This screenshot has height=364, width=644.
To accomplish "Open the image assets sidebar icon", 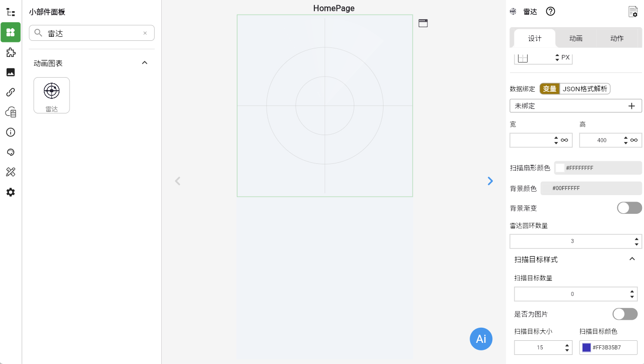I will [11, 72].
